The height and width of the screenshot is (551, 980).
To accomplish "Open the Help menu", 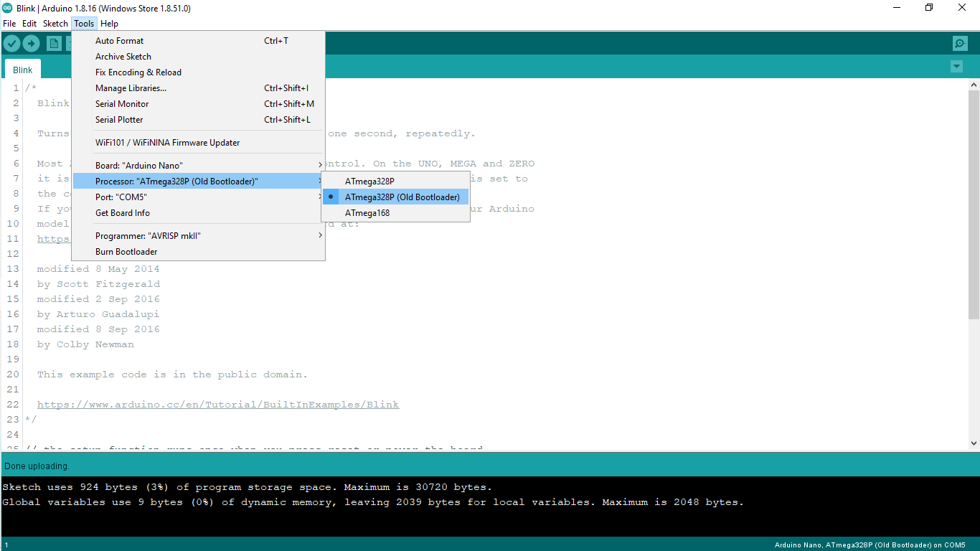I will pyautogui.click(x=109, y=23).
